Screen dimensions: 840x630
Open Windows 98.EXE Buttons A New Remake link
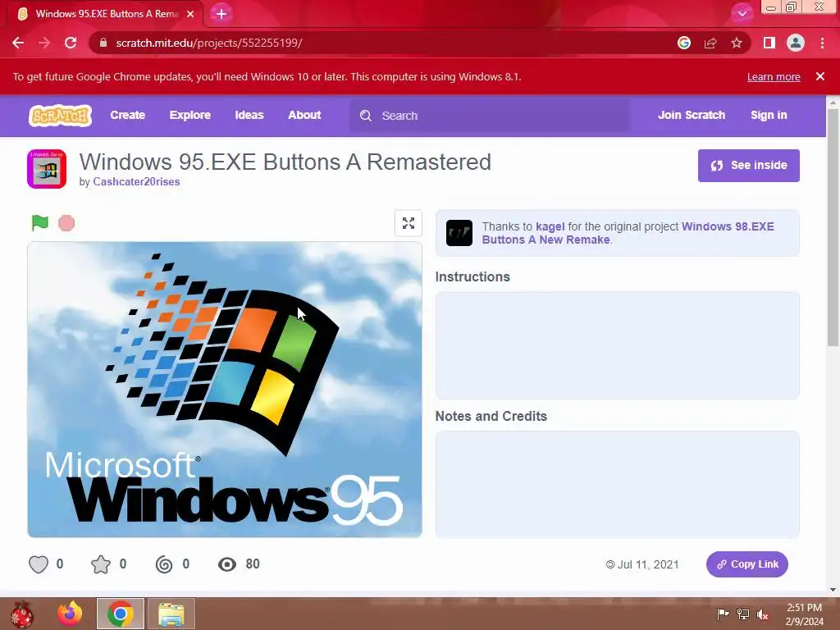tap(628, 233)
